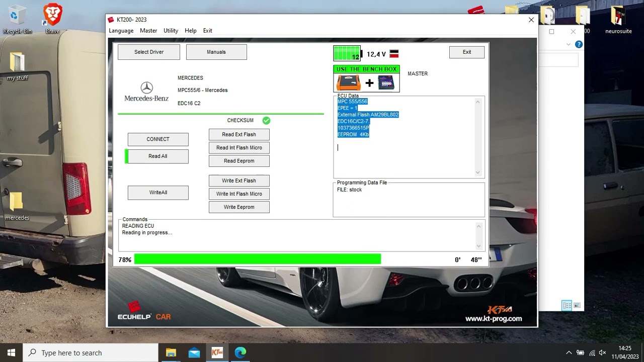The image size is (644, 362).
Task: Click inside the ECU Data text area
Action: click(x=405, y=137)
